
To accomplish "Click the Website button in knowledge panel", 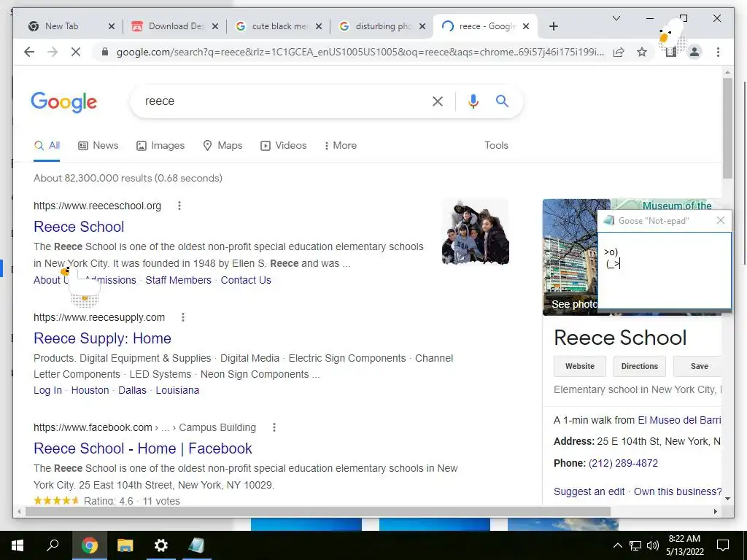I will (580, 366).
